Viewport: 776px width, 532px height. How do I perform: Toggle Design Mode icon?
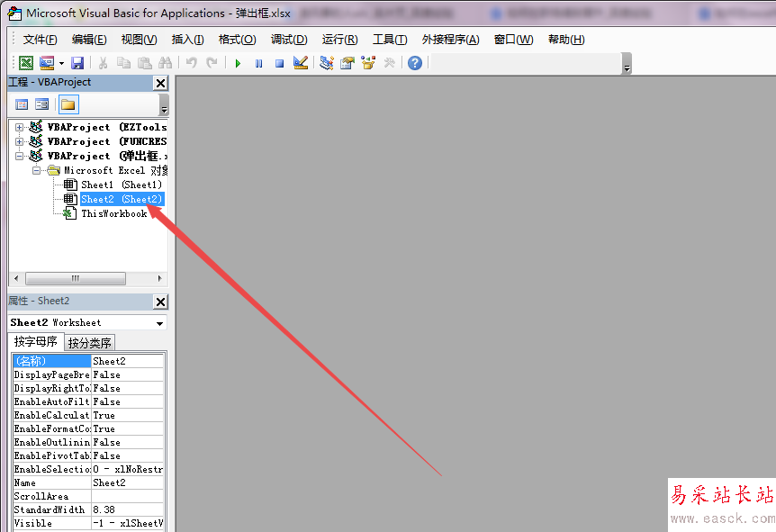pyautogui.click(x=301, y=63)
